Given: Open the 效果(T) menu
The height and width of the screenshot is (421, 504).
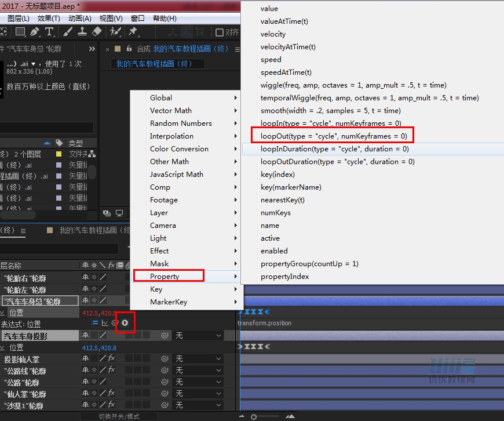Looking at the screenshot, I should pos(49,19).
